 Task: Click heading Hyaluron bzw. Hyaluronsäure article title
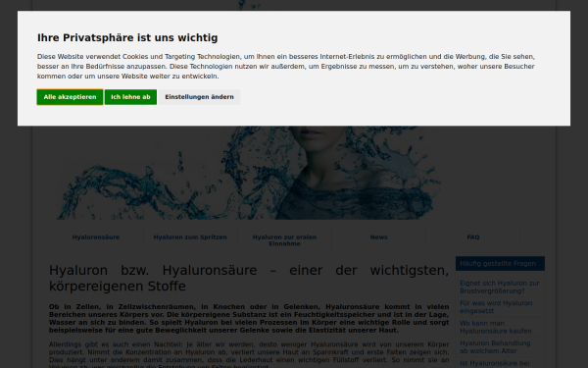249,279
